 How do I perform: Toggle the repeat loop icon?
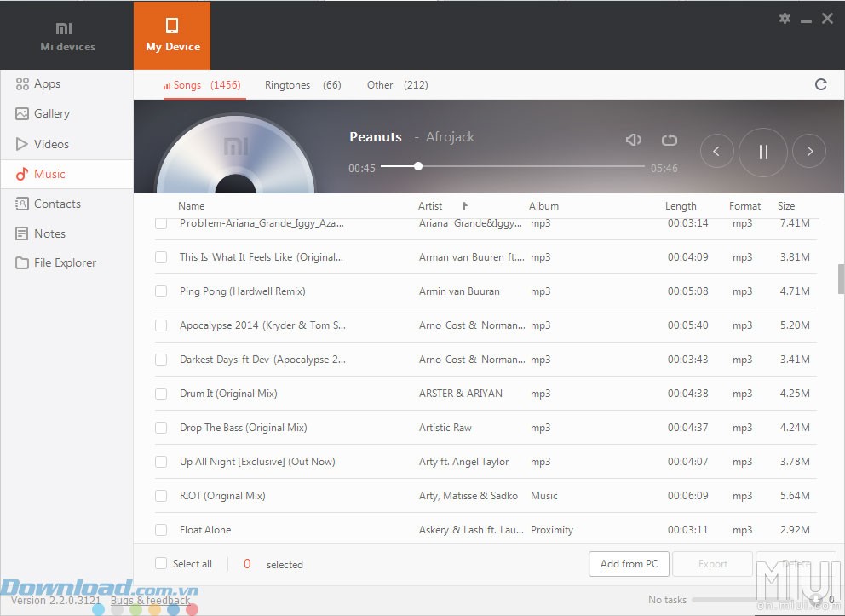coord(669,140)
